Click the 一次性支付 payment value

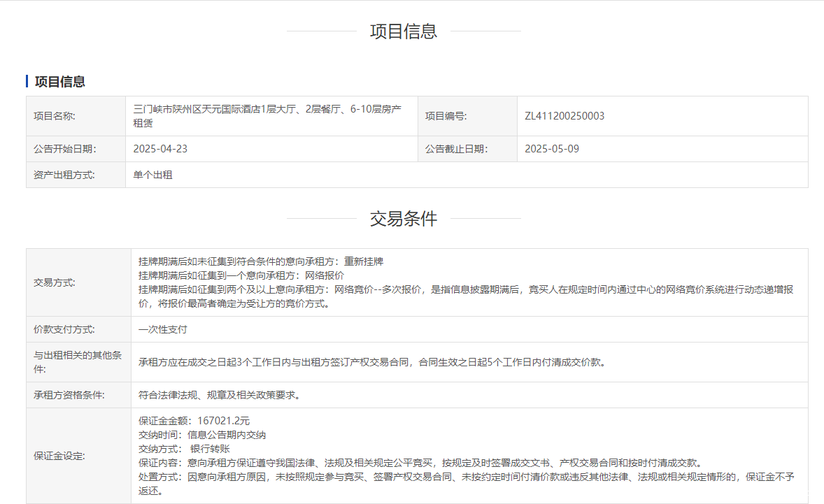163,329
